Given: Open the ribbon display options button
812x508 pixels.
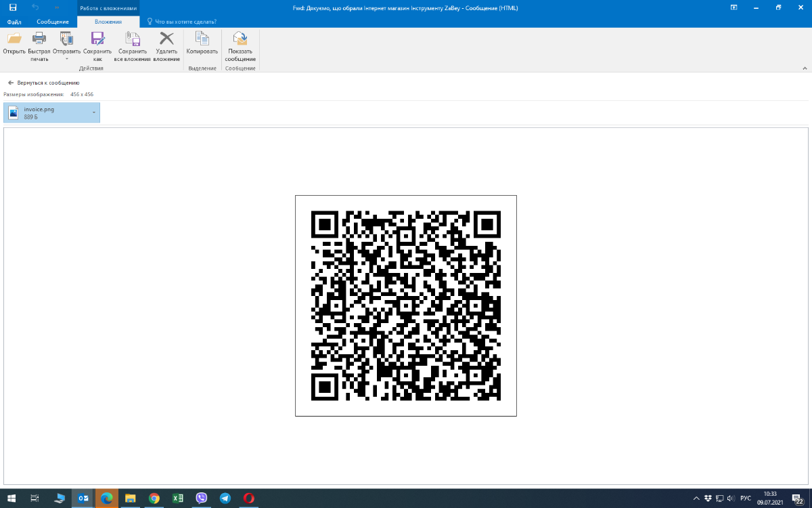Looking at the screenshot, I should pyautogui.click(x=734, y=7).
